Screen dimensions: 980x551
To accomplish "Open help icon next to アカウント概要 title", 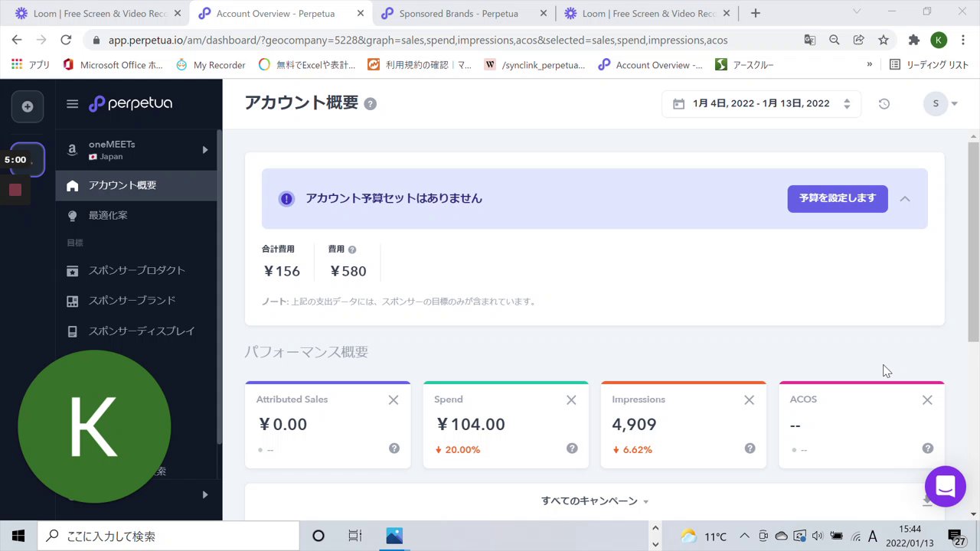I will [370, 104].
